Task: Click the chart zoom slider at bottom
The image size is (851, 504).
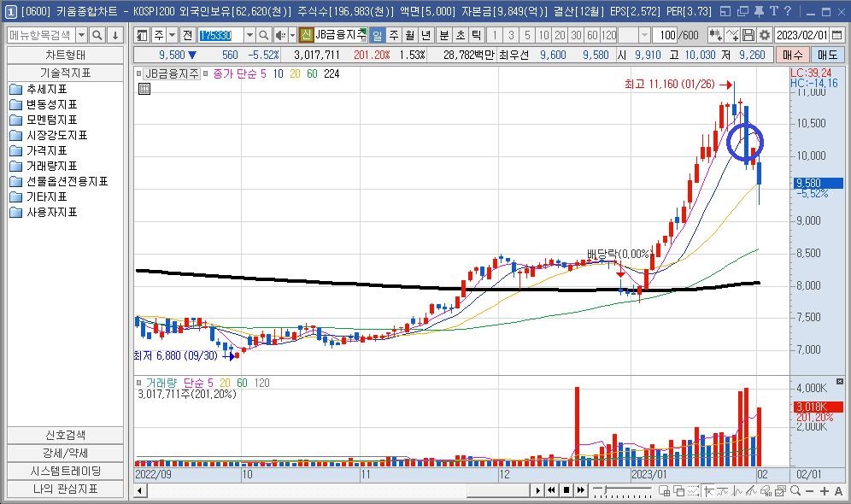Action: pos(622,491)
